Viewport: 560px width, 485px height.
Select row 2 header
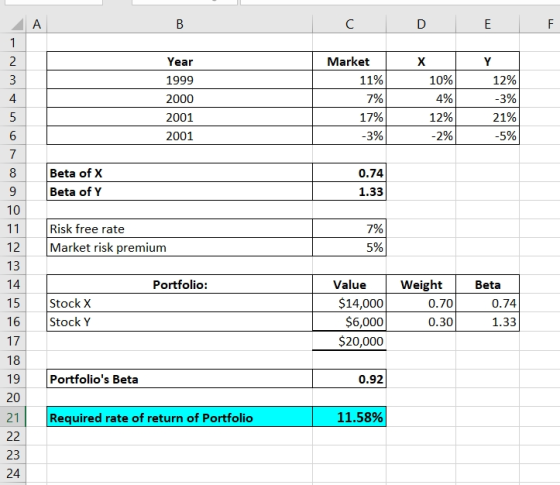[13, 61]
